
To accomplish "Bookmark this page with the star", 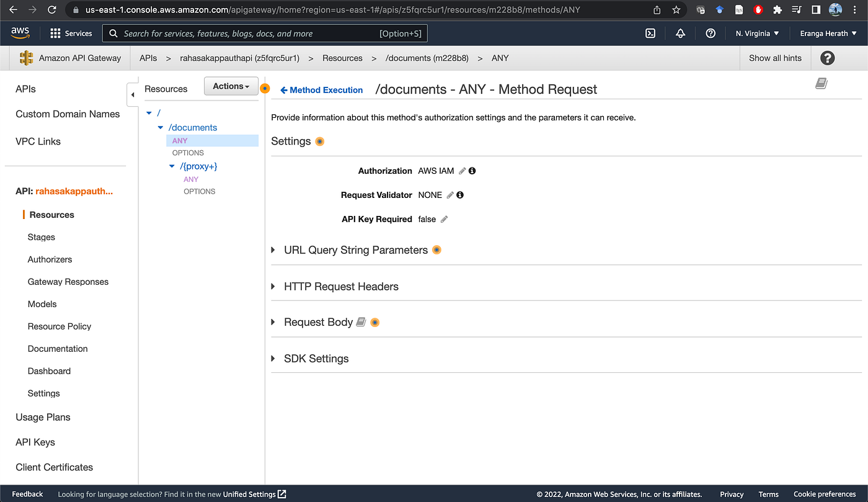I will [676, 10].
